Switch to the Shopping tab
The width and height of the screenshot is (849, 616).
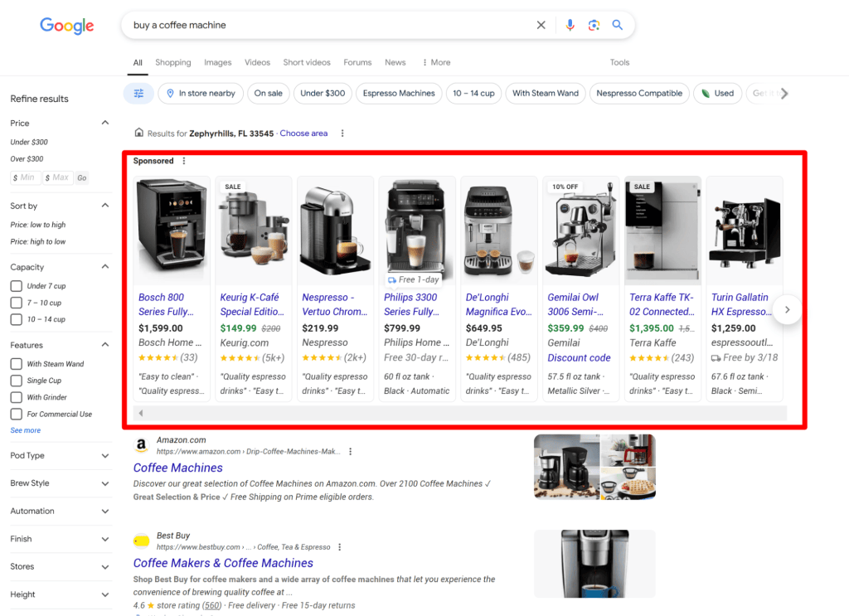click(172, 62)
